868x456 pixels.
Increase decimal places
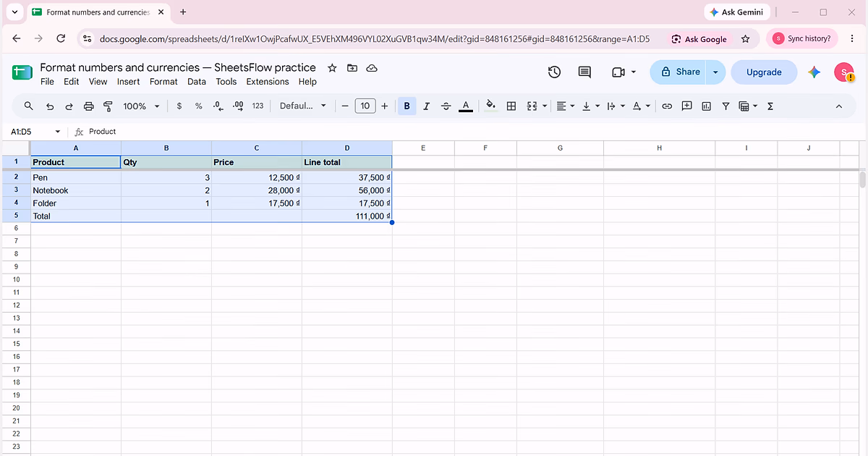tap(238, 106)
